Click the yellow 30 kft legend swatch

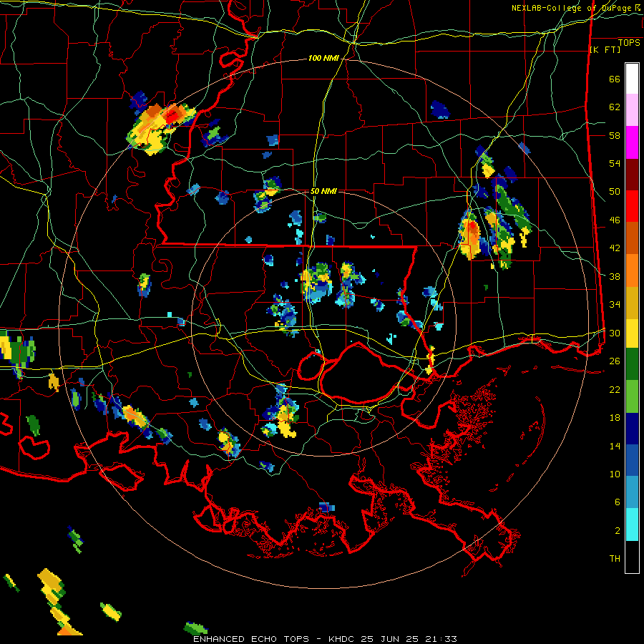[632, 333]
